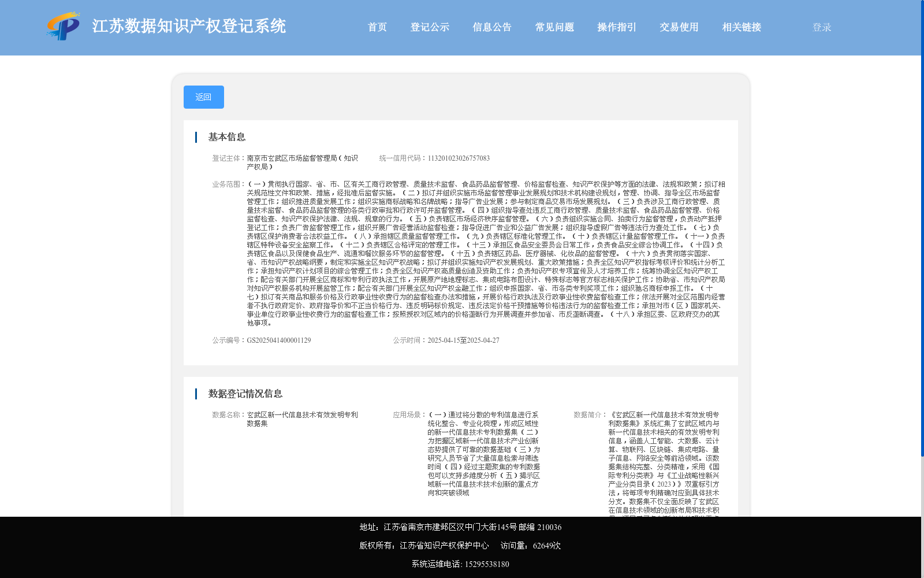Click the 登记主体 field label
The image size is (924, 578).
pyautogui.click(x=229, y=158)
